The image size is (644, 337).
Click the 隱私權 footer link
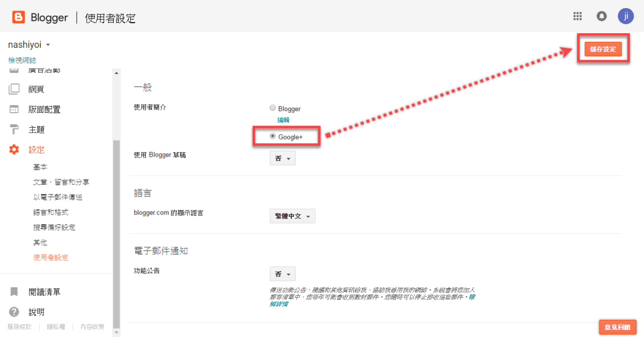click(x=56, y=326)
